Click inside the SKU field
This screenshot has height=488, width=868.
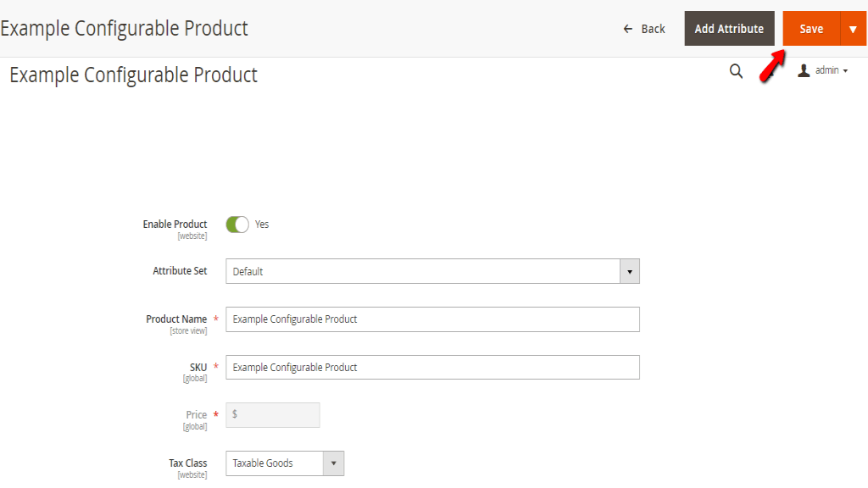tap(432, 367)
